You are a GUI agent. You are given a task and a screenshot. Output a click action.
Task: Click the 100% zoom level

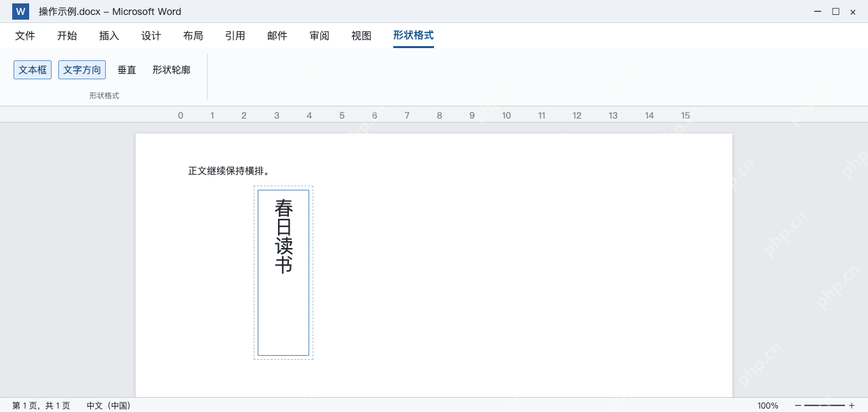pos(768,405)
